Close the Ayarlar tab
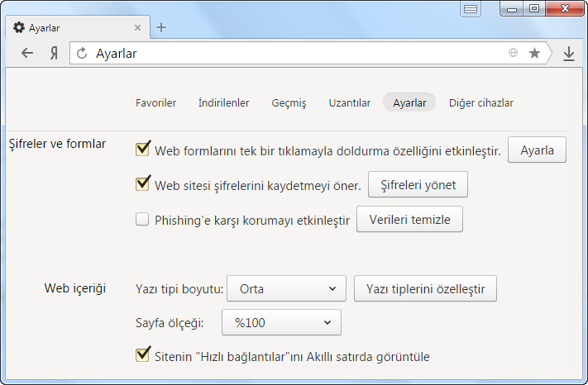Screen dimensions: 588x385 pos(137,28)
